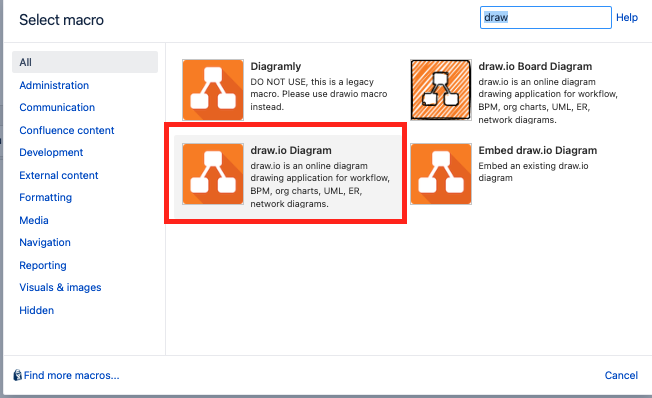Select the Embed draw.io Diagram icon
Screen dimensions: 652x398
(x=441, y=174)
